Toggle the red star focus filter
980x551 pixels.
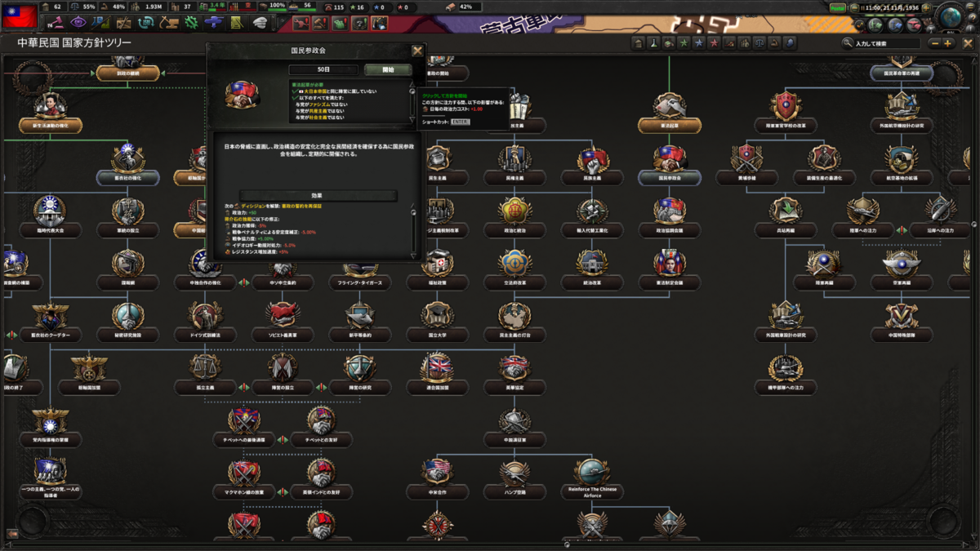pos(715,42)
